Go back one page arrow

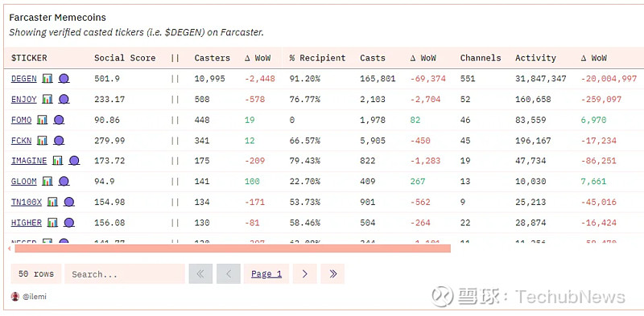point(229,273)
